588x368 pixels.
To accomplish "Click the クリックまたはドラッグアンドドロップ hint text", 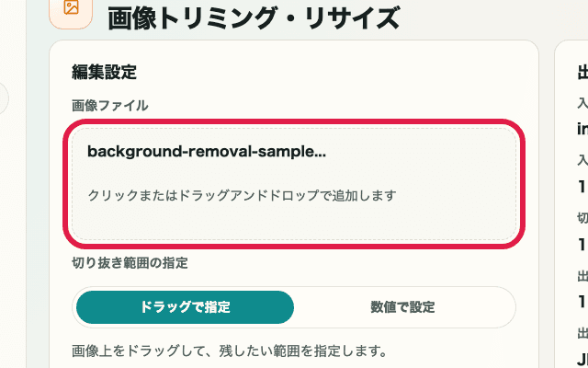I will pos(241,195).
